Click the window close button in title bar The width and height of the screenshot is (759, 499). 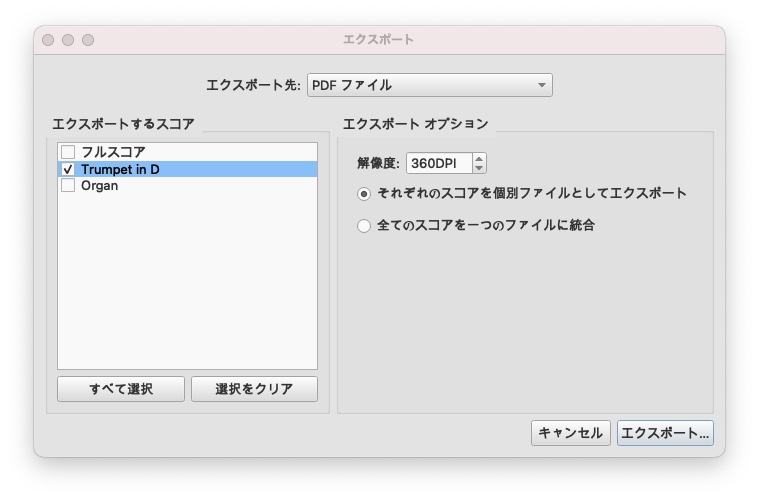point(48,40)
